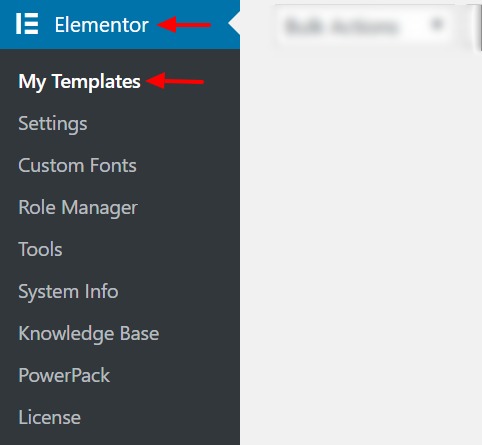Open the Elementor menu label
Image resolution: width=482 pixels, height=445 pixels.
101,25
